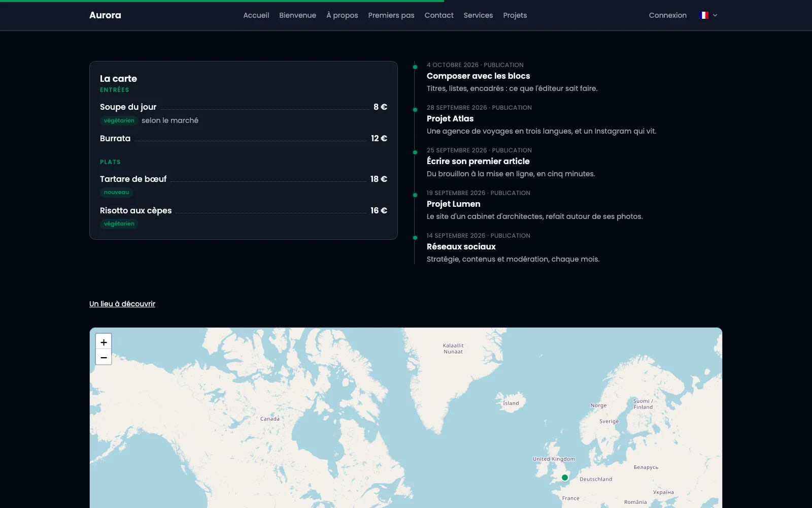Click the 'Ísland' label on map
812x508 pixels.
click(511, 403)
